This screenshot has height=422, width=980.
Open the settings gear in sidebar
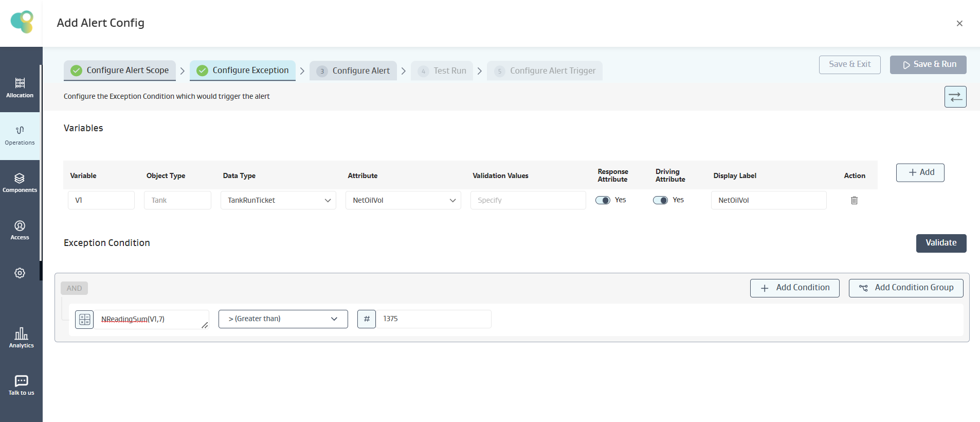[20, 273]
